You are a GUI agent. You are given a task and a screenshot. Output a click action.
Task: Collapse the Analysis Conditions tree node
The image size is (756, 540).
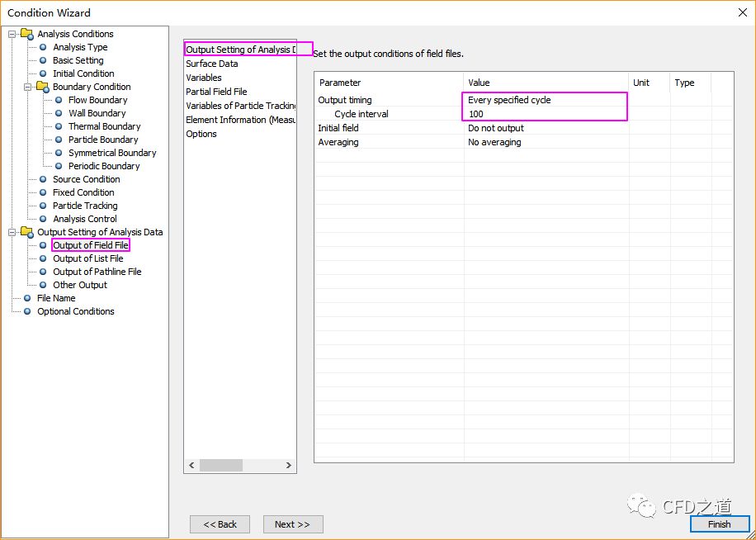click(x=12, y=34)
